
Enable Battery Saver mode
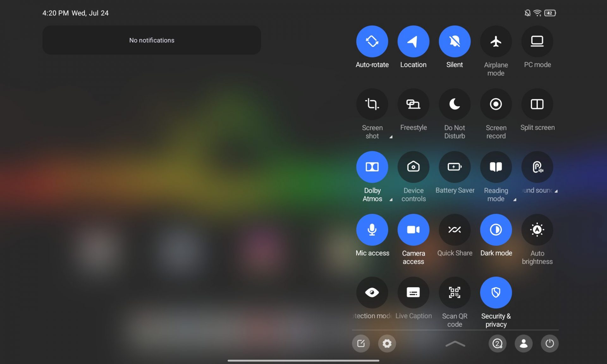454,167
